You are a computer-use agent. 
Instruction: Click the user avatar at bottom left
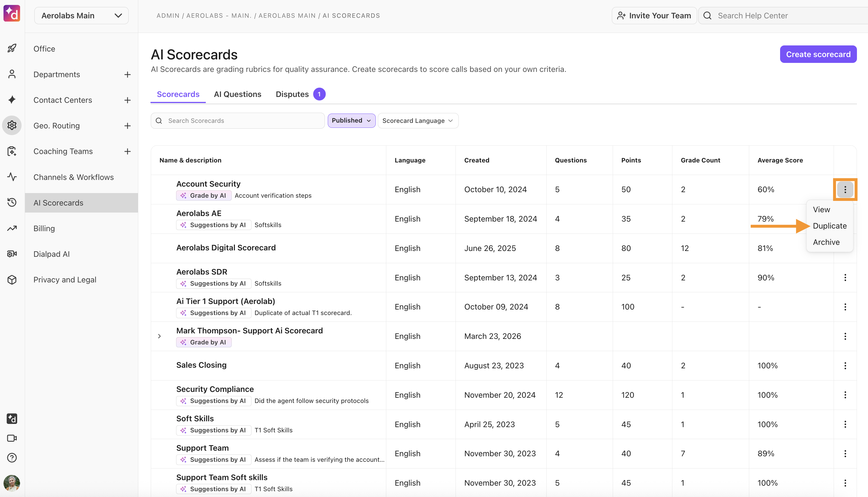tap(12, 483)
